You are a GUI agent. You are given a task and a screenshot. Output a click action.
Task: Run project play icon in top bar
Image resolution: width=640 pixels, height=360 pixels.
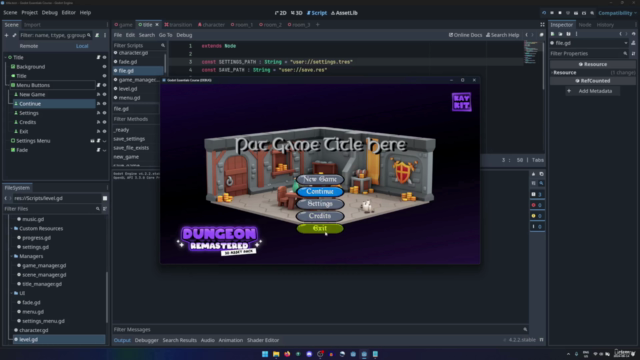pos(544,13)
